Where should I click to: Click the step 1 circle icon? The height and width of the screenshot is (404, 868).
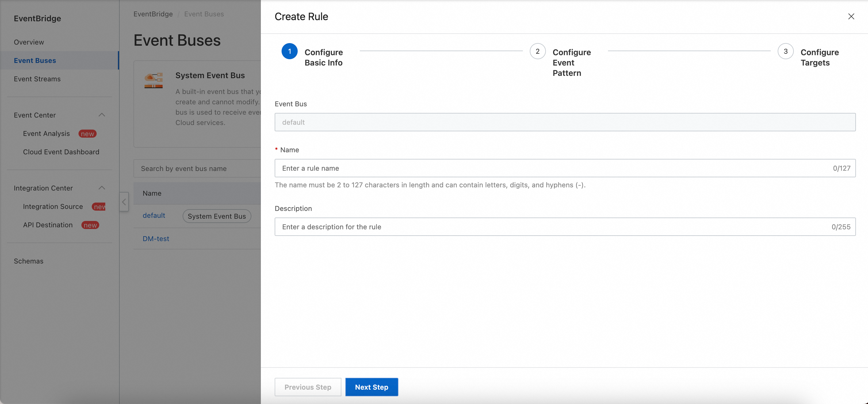(x=289, y=51)
